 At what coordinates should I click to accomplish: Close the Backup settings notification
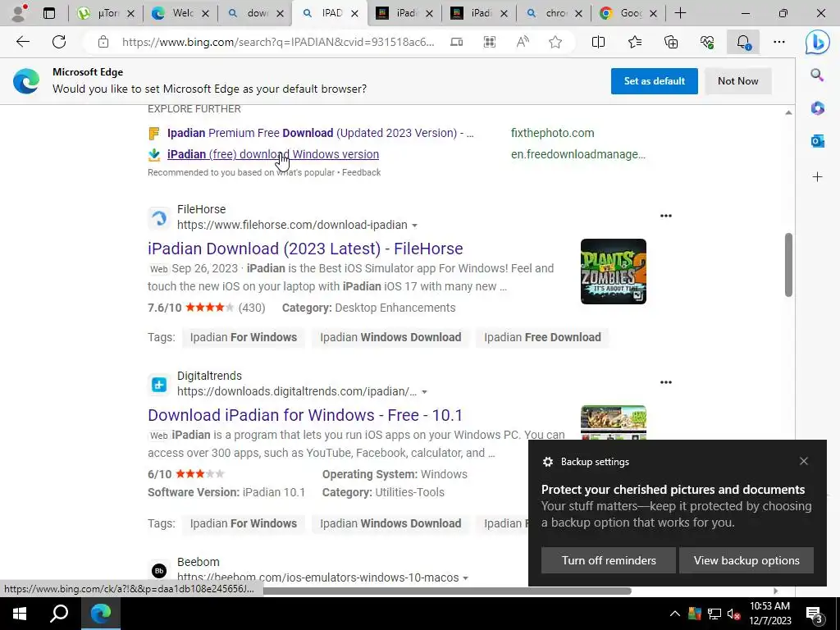pos(804,461)
